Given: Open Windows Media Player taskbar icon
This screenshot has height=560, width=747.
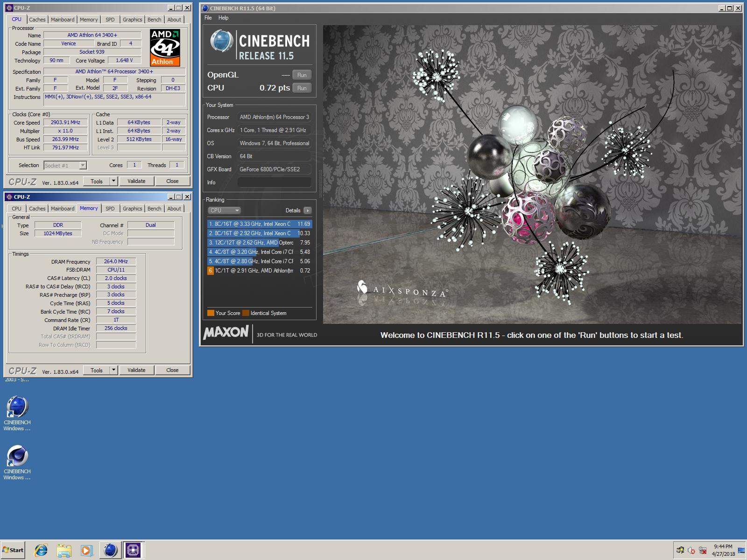Looking at the screenshot, I should (x=86, y=550).
